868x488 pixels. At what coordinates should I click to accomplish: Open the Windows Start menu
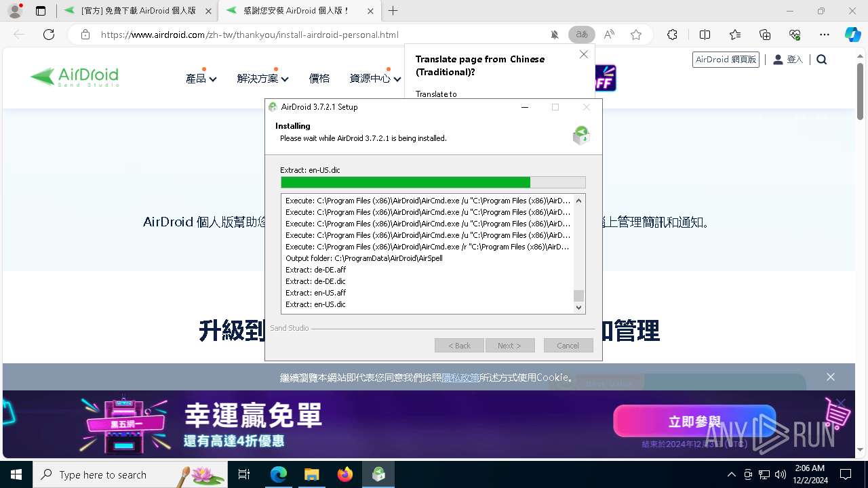point(16,474)
